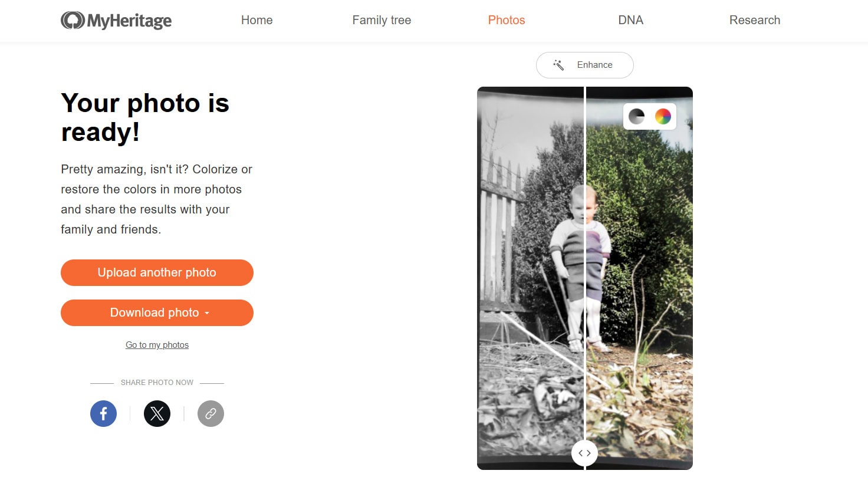Go to the Photos section
The width and height of the screenshot is (868, 500).
point(506,20)
